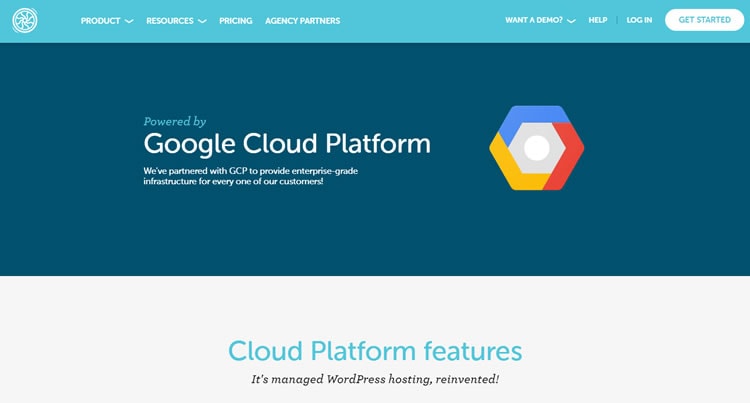Click the GET STARTED button
This screenshot has height=403, width=750.
pos(705,20)
